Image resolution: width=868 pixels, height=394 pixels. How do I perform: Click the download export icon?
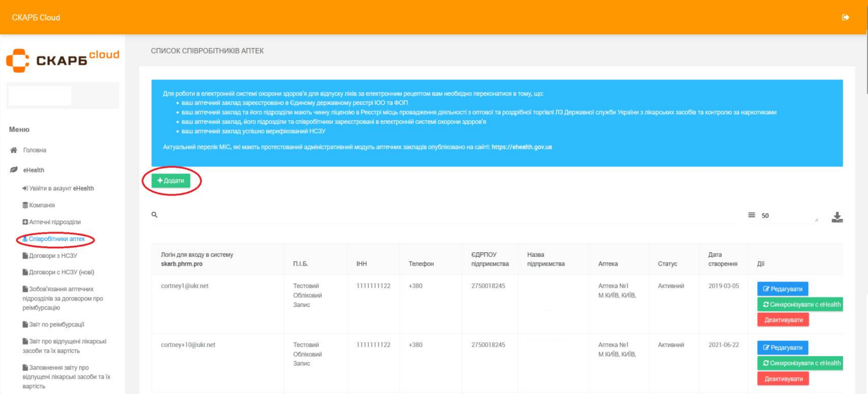click(837, 217)
